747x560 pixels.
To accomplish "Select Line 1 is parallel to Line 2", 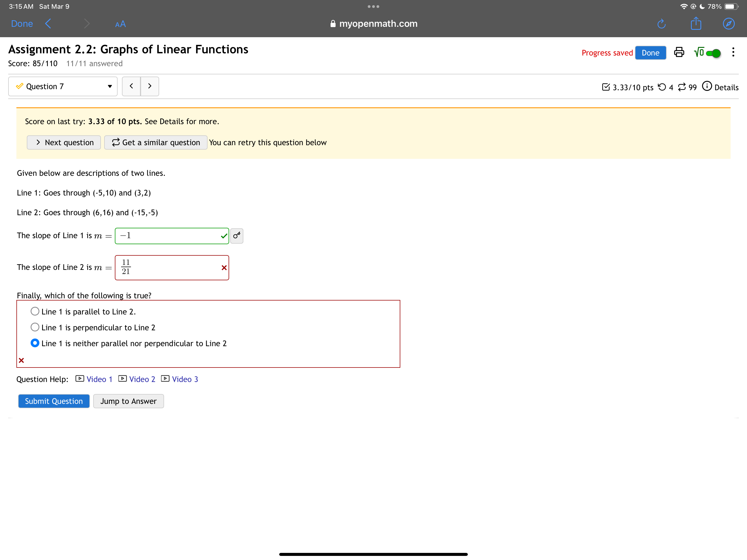I will tap(35, 311).
